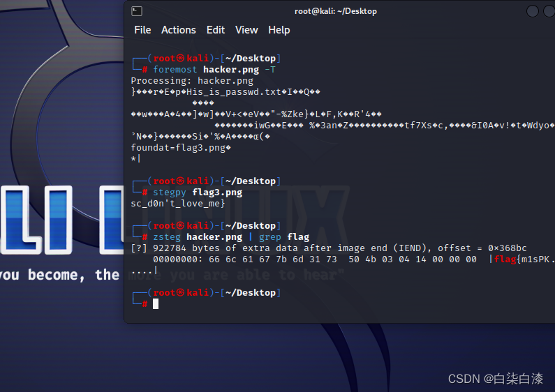Open the Help menu
Image resolution: width=555 pixels, height=392 pixels.
(x=279, y=30)
